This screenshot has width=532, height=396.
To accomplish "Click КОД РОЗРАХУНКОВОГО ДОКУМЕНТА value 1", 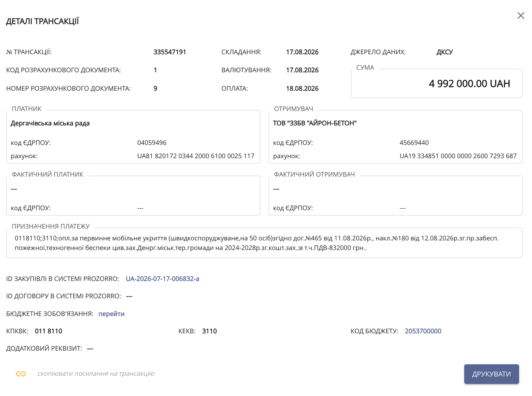I will (155, 70).
